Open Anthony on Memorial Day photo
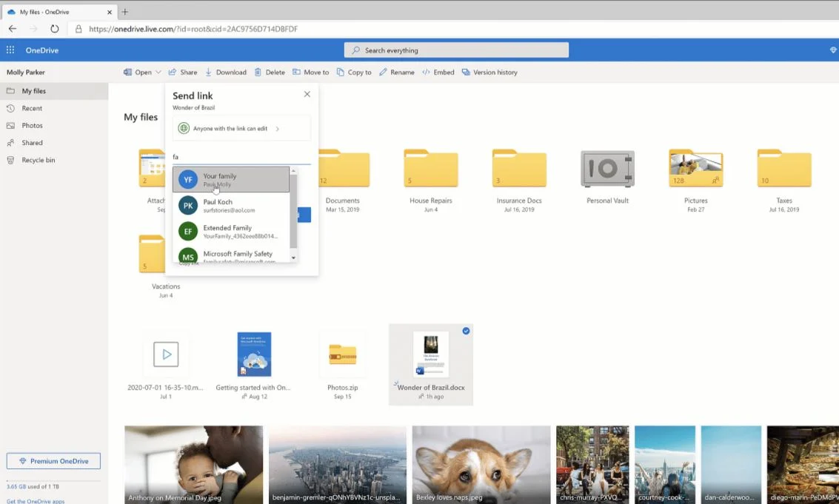Screen dimensions: 839x504 [194, 465]
